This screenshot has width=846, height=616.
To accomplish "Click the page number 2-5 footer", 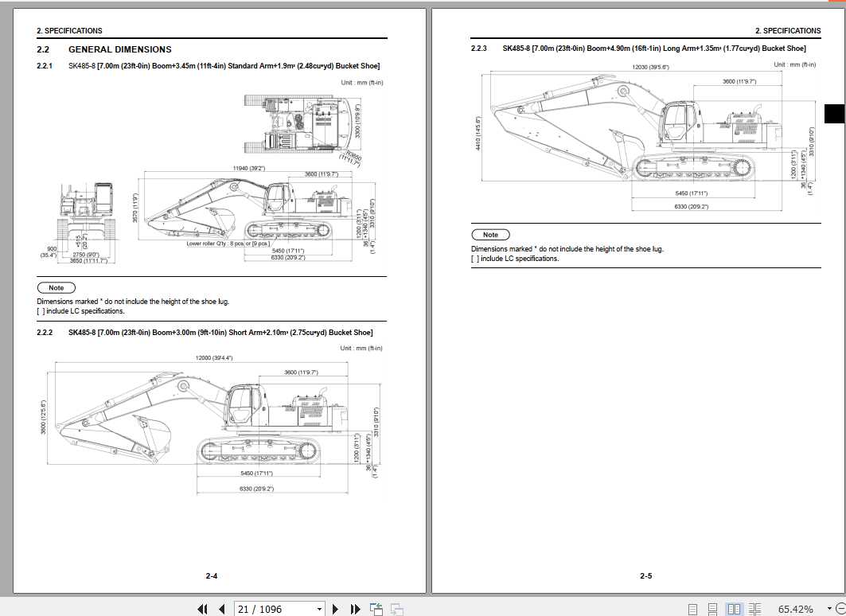I will tap(645, 575).
